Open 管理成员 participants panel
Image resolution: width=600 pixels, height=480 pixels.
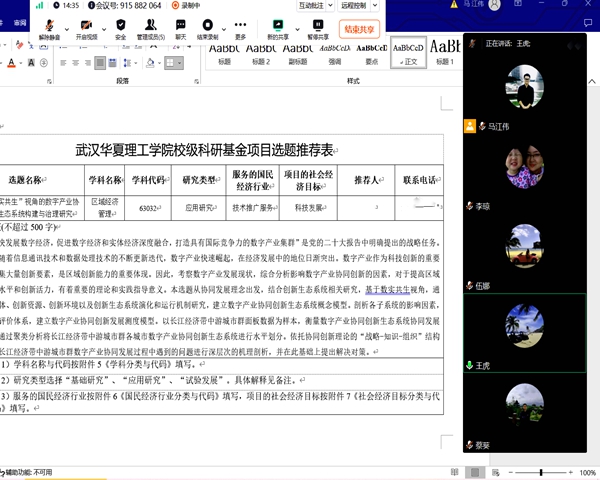(x=150, y=25)
